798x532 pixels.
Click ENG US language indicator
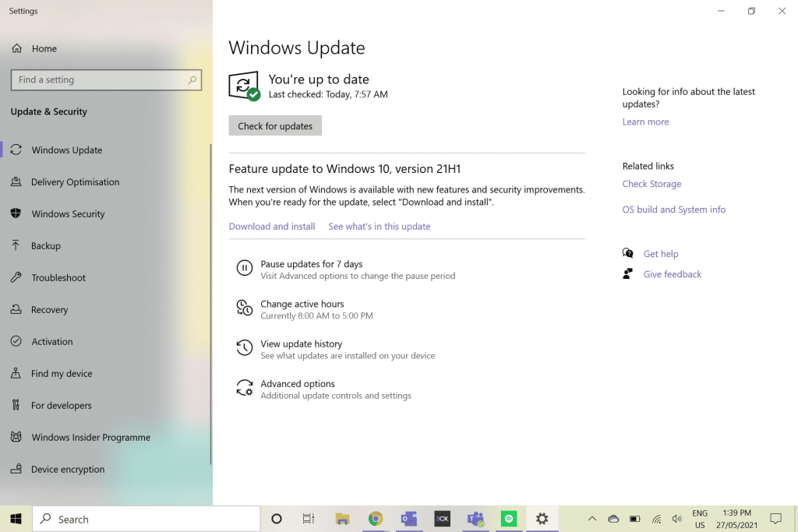pos(700,519)
